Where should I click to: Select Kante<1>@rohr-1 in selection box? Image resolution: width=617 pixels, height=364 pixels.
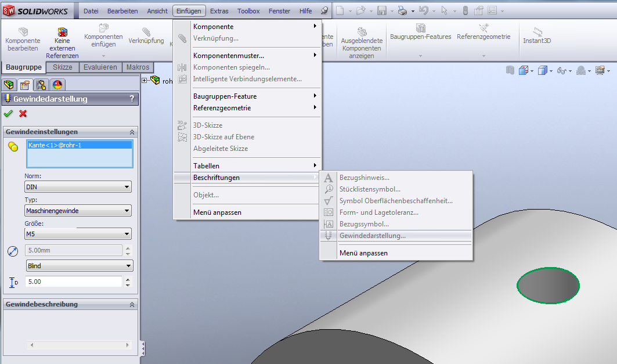coord(55,145)
